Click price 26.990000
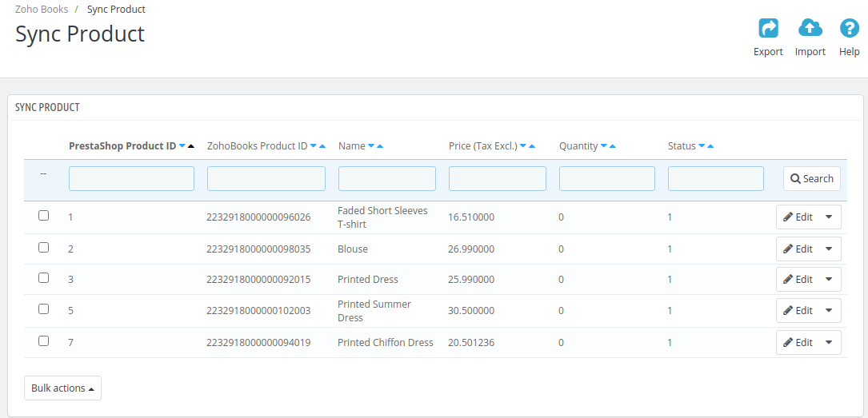This screenshot has width=868, height=418. tap(471, 249)
